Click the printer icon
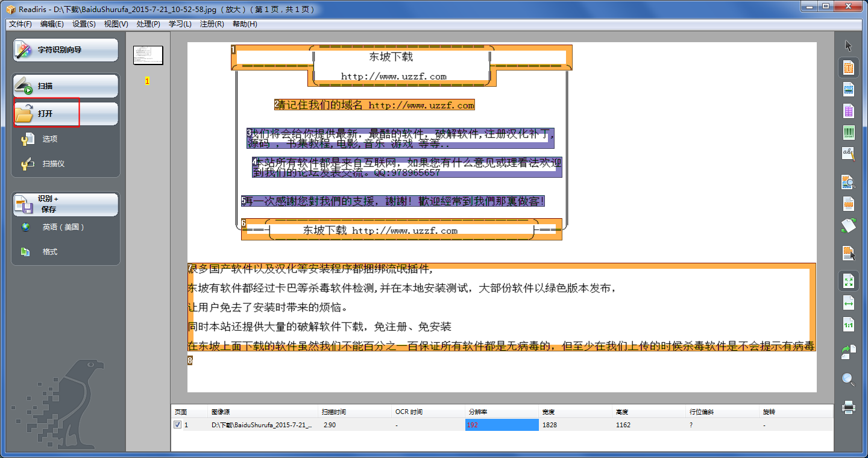 [849, 408]
